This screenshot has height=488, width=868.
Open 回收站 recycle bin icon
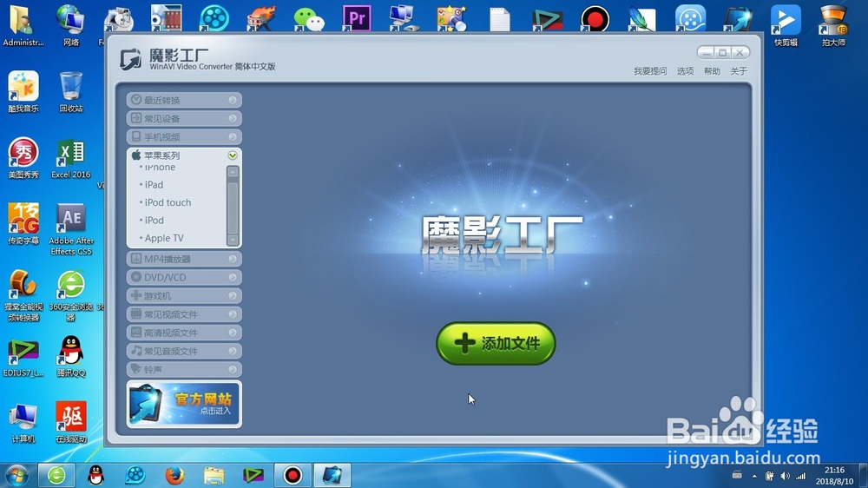[71, 92]
